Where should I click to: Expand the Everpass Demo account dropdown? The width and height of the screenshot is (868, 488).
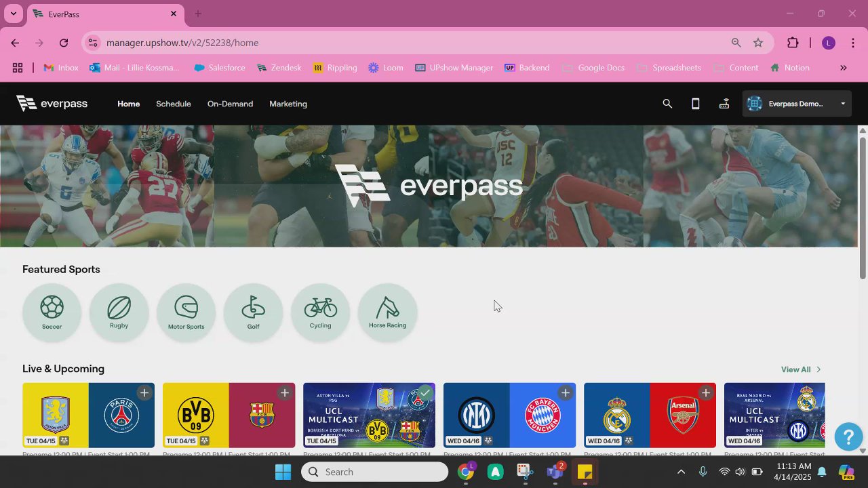click(797, 104)
